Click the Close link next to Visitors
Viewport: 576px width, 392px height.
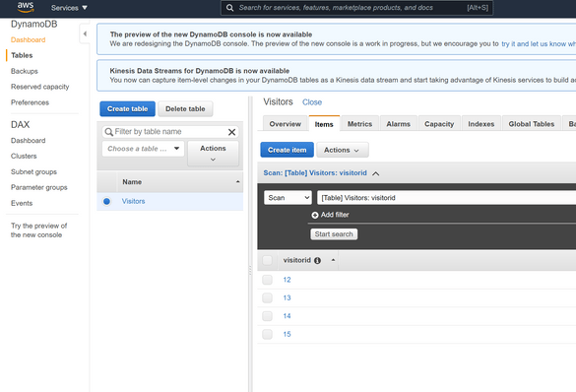click(x=312, y=102)
